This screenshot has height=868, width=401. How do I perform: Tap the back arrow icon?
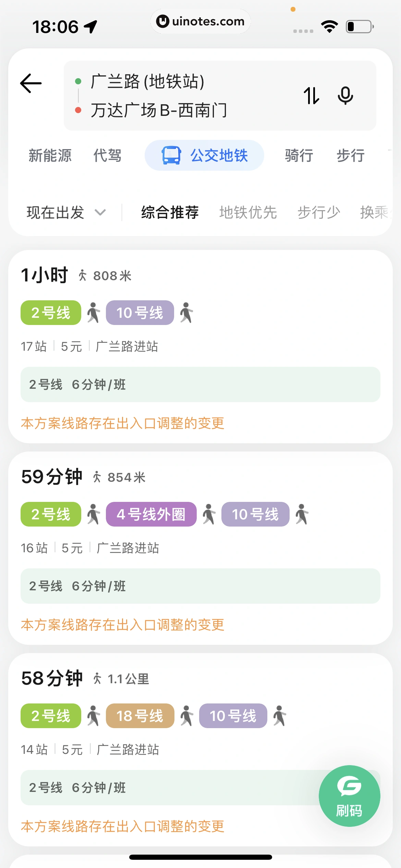click(x=31, y=83)
